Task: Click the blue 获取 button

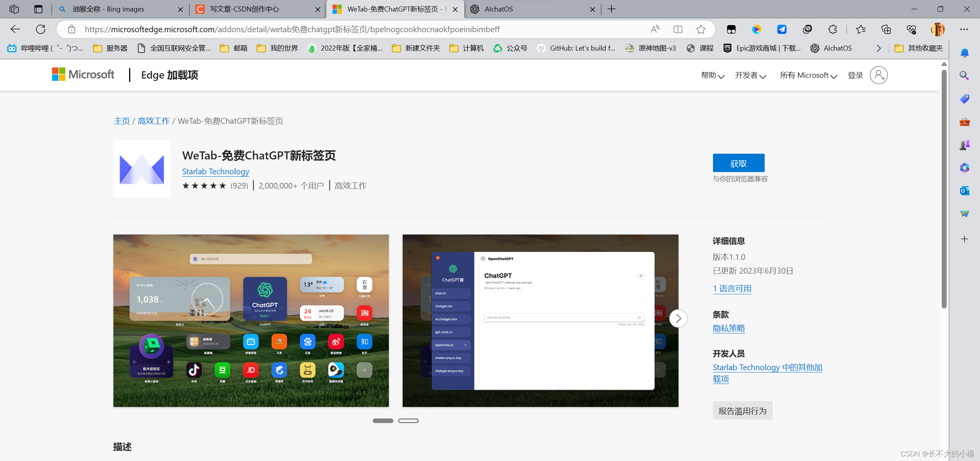Action: coord(738,163)
